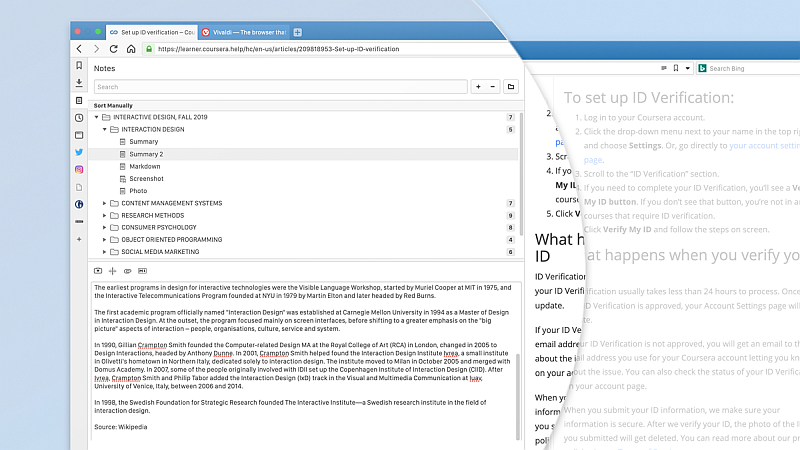Click the 'Source: Wikipedia' line in note
This screenshot has width=800, height=450.
(x=121, y=427)
